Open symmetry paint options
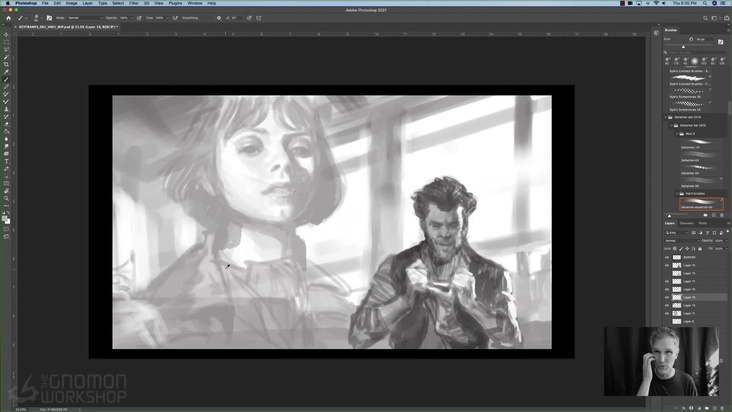Image resolution: width=732 pixels, height=412 pixels. click(259, 18)
